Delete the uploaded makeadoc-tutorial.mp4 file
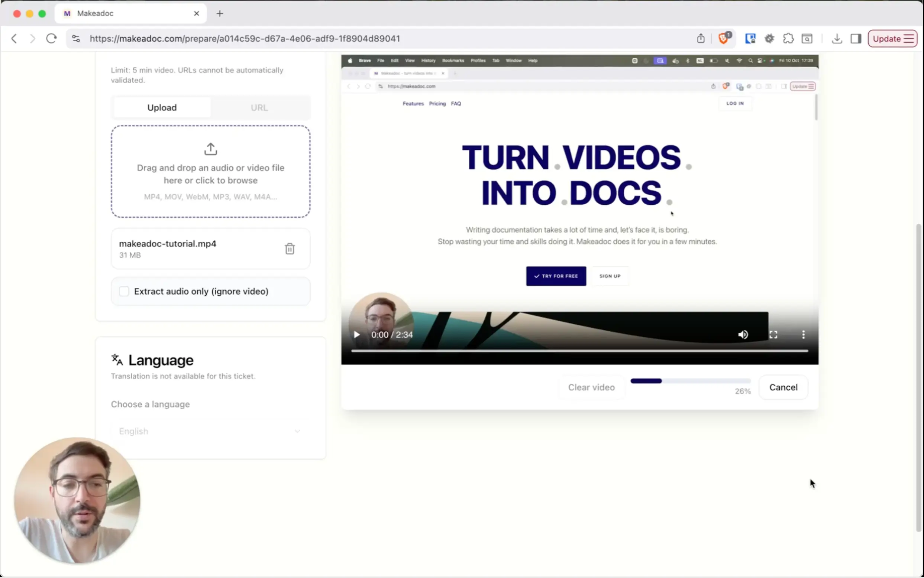 pos(290,249)
